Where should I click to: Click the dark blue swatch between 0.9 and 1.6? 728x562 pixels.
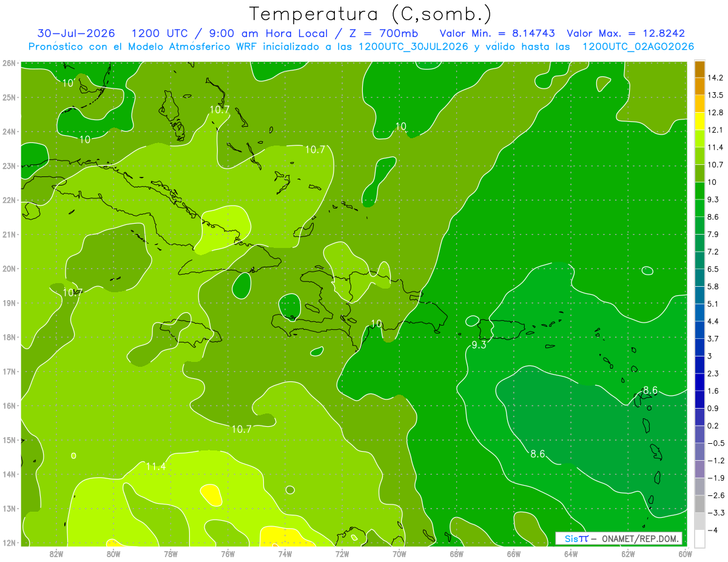pos(699,400)
